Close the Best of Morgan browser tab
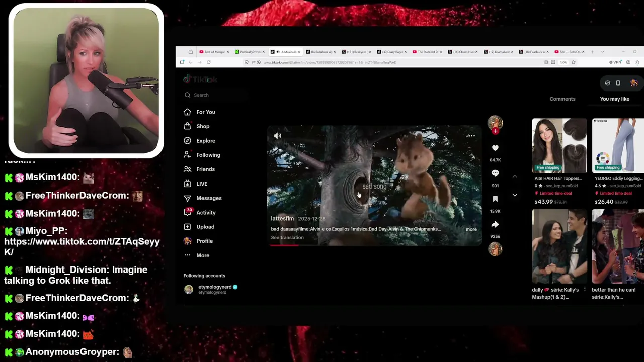Image resolution: width=644 pixels, height=362 pixels. coord(228,52)
